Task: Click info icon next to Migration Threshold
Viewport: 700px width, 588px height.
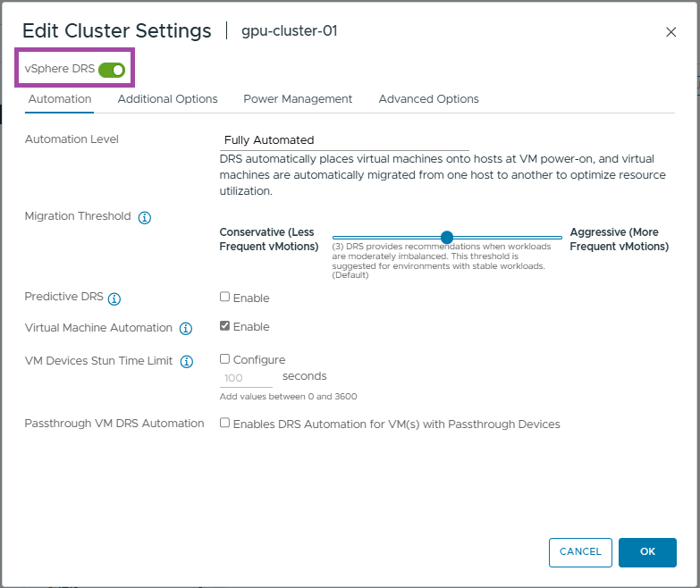Action: (x=145, y=217)
